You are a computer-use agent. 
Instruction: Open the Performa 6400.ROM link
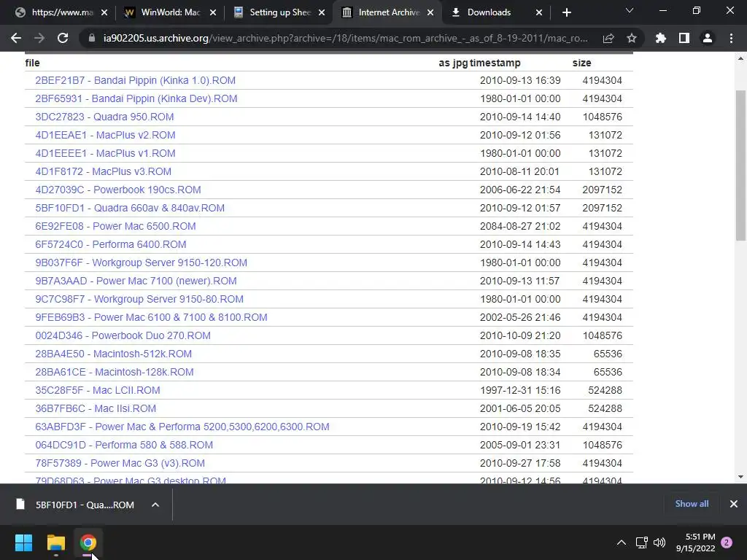(x=111, y=244)
